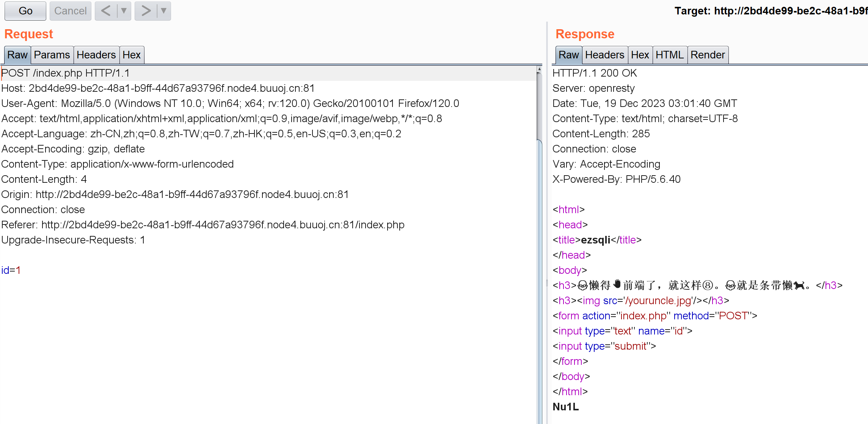Click the closing </form> tag line
868x424 pixels.
[x=570, y=361]
